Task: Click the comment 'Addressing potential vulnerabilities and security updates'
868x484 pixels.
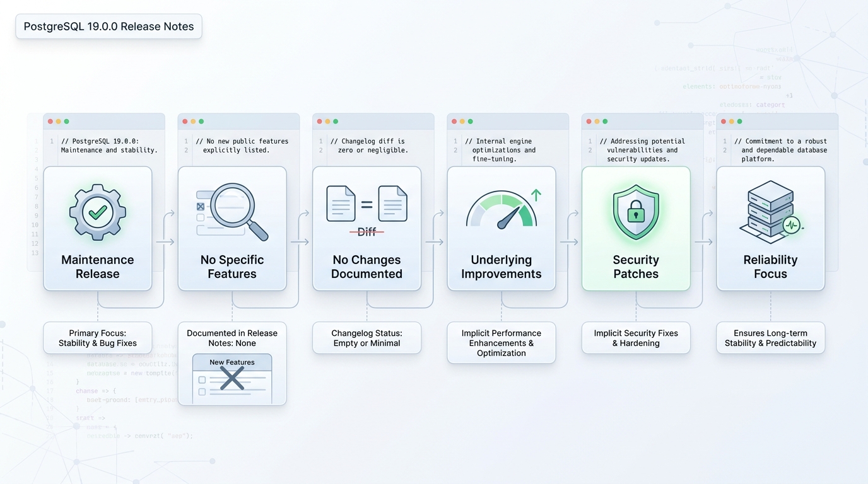Action: pos(642,150)
